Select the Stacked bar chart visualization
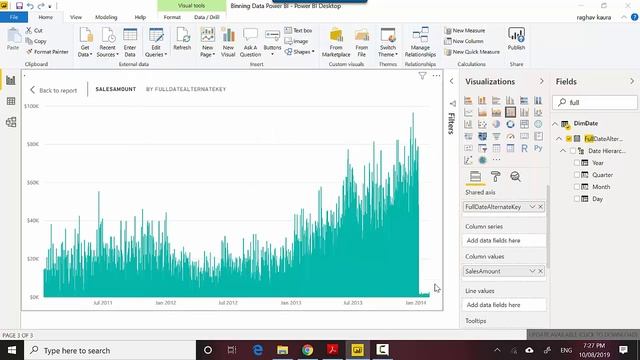The width and height of the screenshot is (640, 360). point(468,100)
